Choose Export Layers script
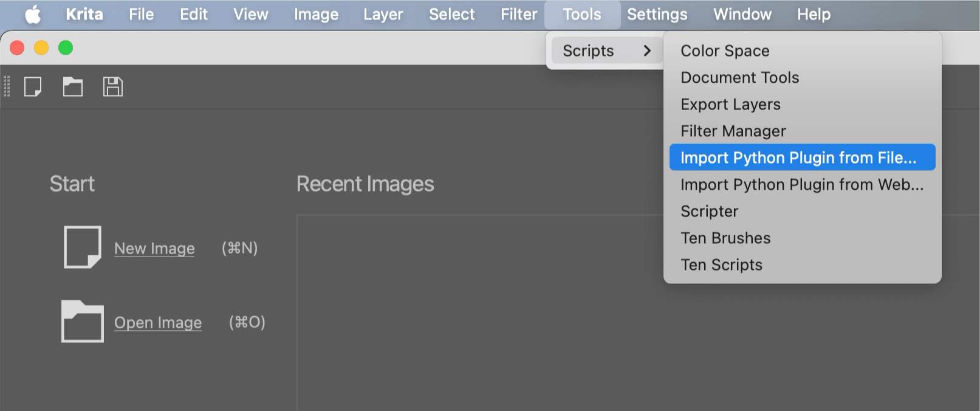 [730, 104]
